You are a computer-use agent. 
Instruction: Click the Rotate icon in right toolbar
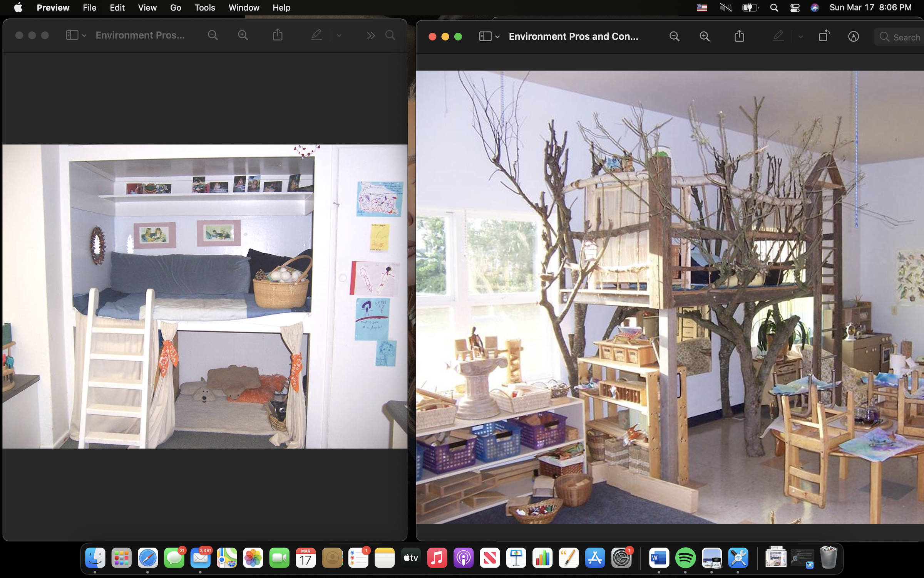tap(824, 37)
